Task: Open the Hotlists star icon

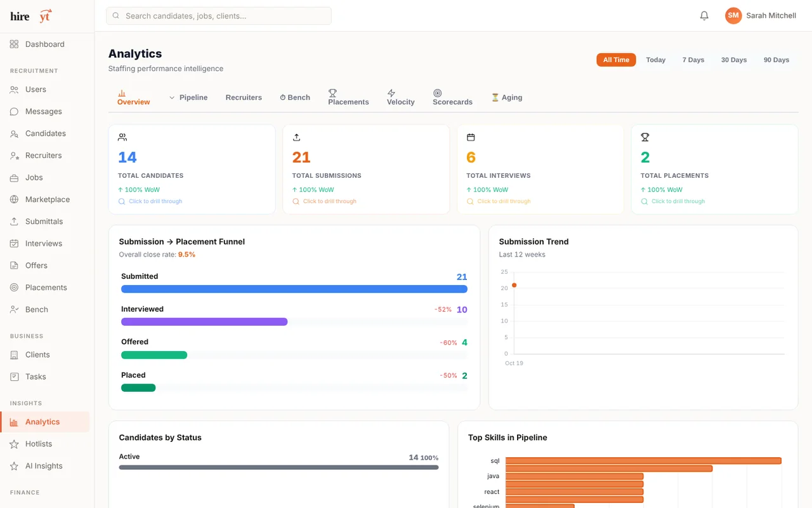Action: [x=14, y=444]
